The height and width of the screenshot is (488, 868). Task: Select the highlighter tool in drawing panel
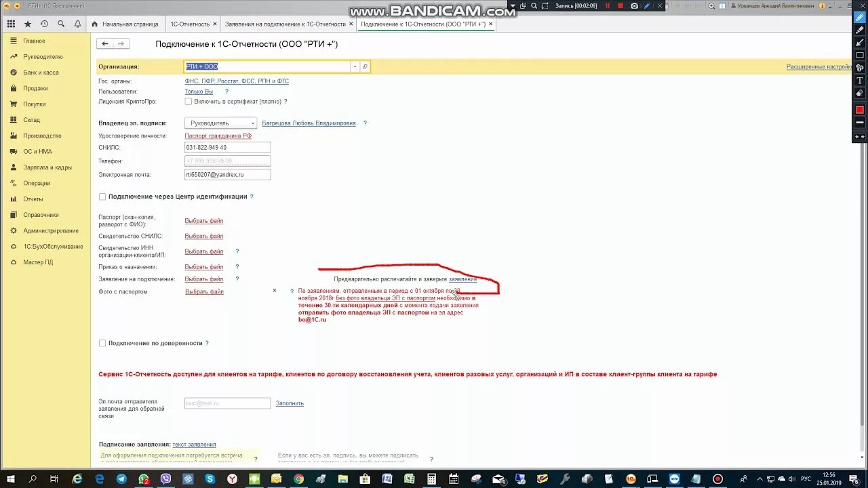860,30
